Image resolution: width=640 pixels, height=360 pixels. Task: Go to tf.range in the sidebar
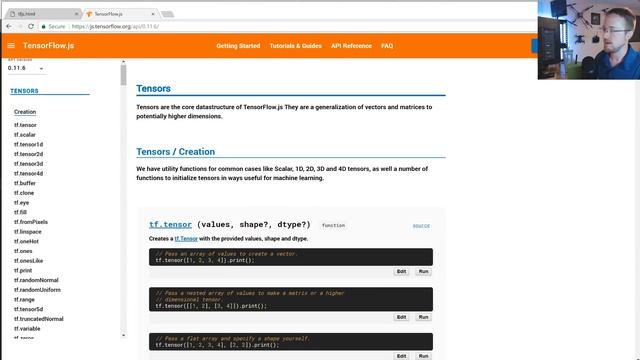click(x=24, y=300)
